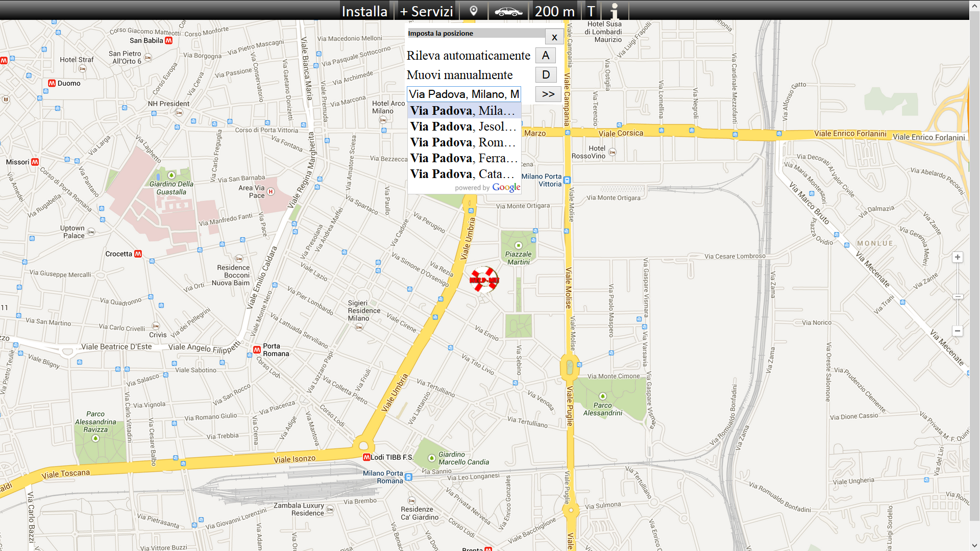The width and height of the screenshot is (980, 551).
Task: Enable manual move with D button
Action: [x=546, y=75]
